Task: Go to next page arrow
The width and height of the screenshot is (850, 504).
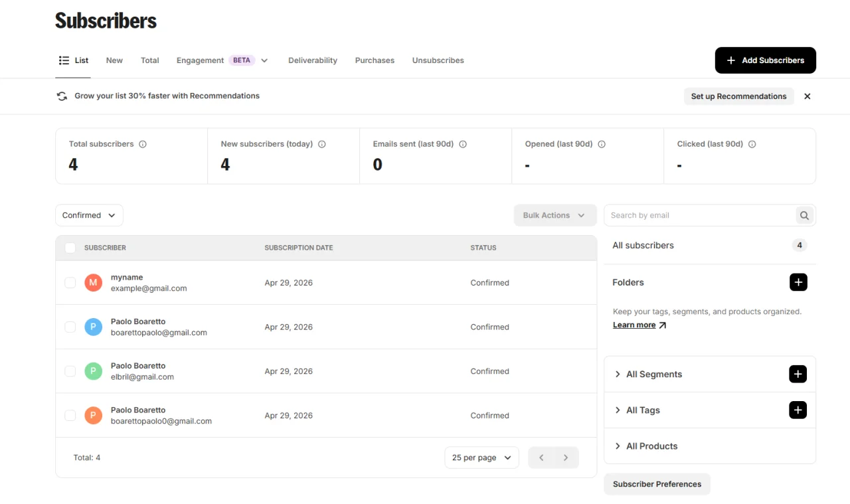Action: click(566, 458)
